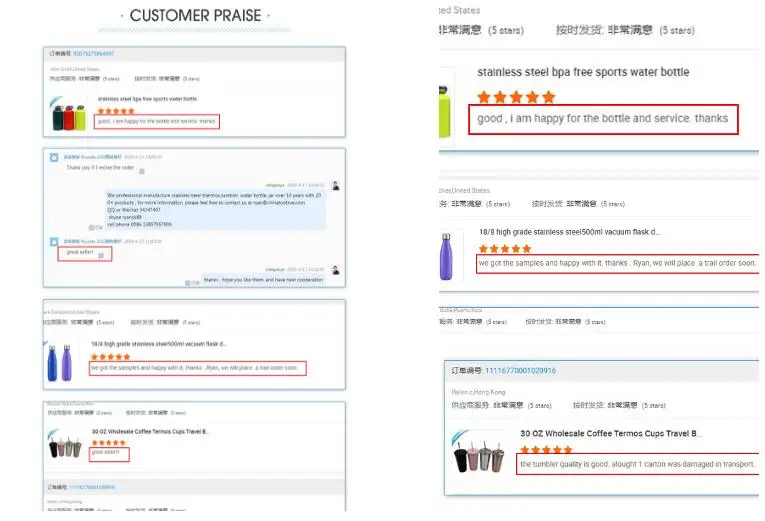Open '30 OZ Wholesale Coffee Termos Cups' title on the right

point(610,434)
